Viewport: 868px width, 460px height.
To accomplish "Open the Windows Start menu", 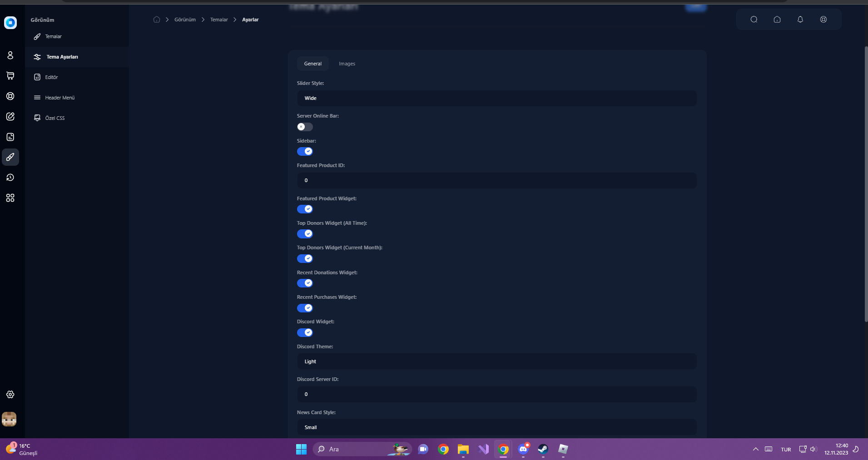I will [301, 449].
